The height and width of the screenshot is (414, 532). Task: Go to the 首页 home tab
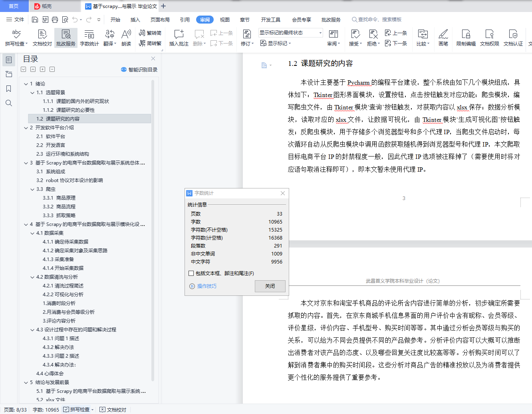(x=14, y=6)
